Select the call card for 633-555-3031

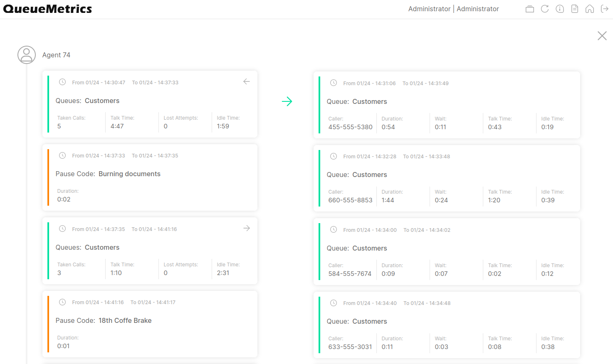click(447, 325)
